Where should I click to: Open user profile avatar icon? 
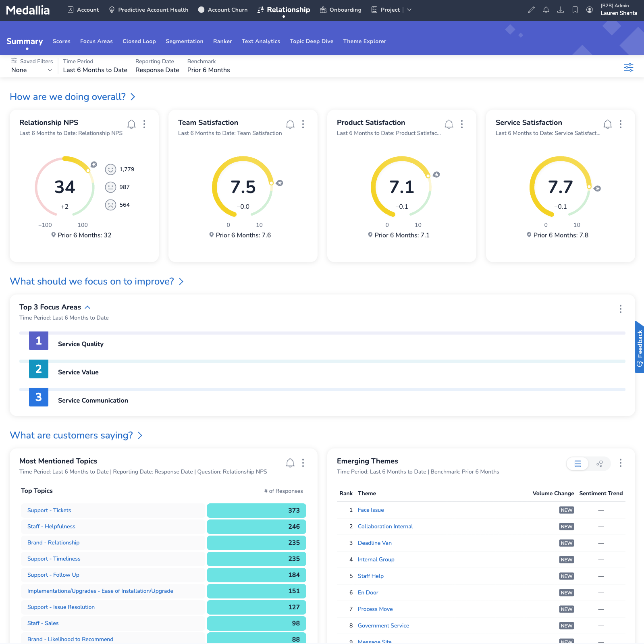(x=589, y=10)
